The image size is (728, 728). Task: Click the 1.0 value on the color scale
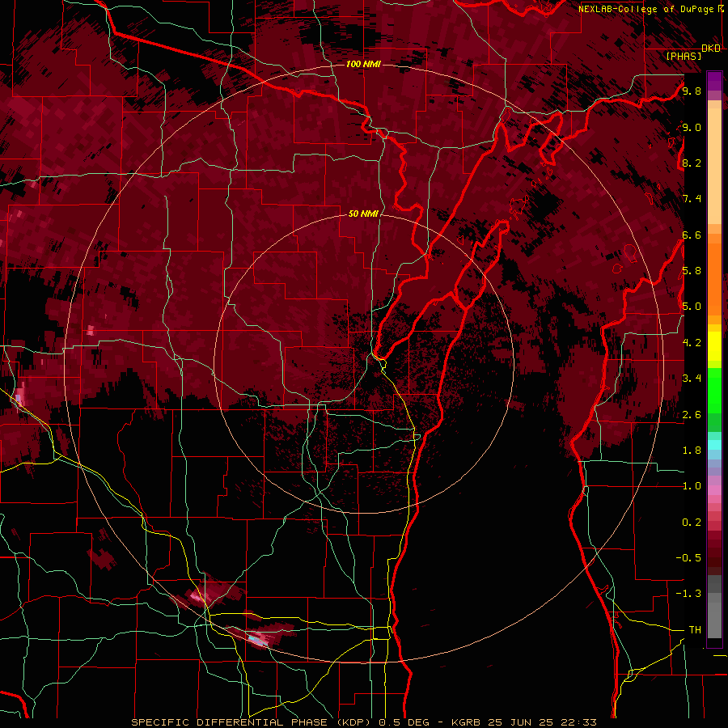692,486
